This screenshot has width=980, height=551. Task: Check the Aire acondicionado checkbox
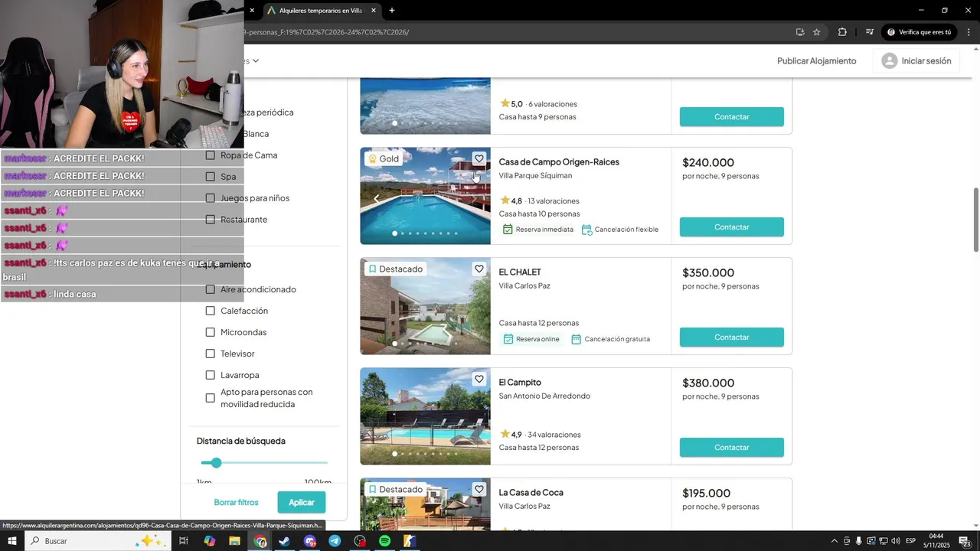pyautogui.click(x=211, y=289)
